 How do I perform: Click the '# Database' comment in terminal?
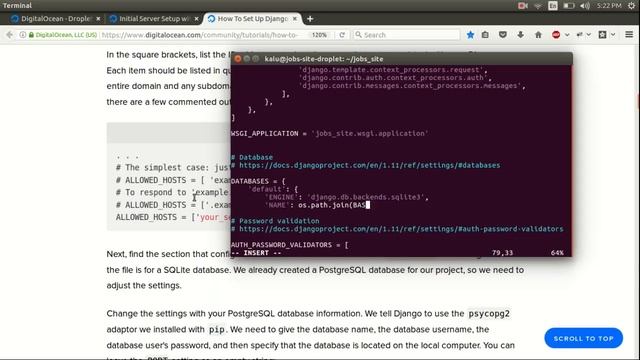pyautogui.click(x=252, y=157)
